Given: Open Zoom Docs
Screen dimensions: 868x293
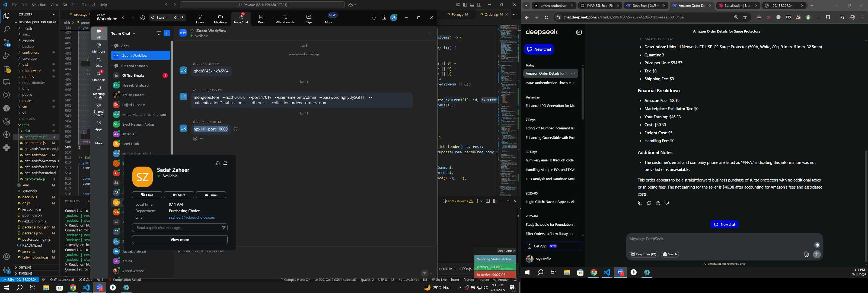Looking at the screenshot, I should coord(261,19).
